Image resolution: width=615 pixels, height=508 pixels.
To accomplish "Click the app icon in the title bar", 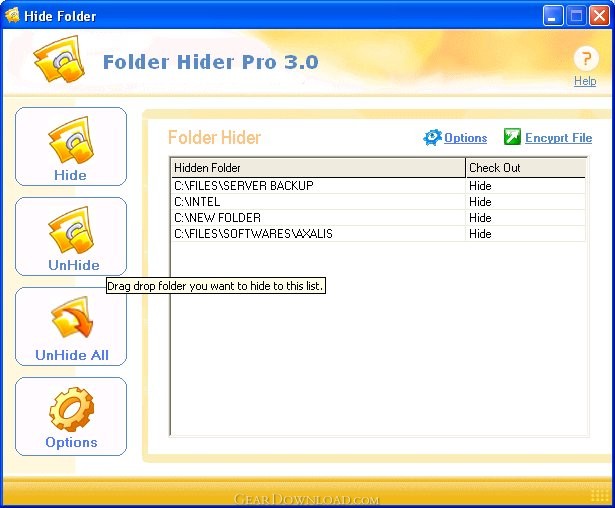I will (x=12, y=15).
